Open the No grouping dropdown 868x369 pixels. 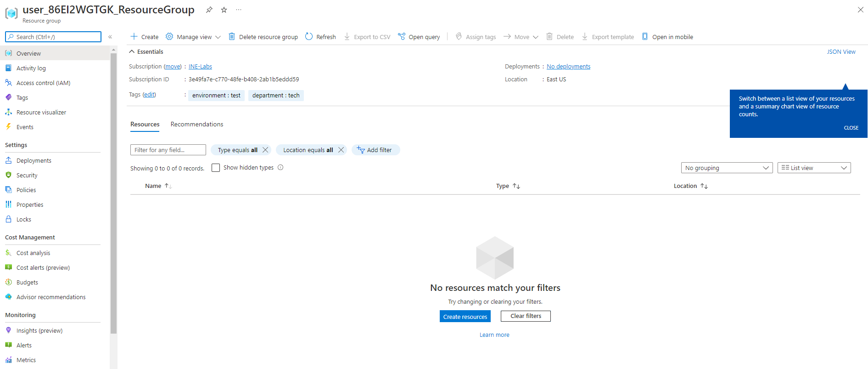pyautogui.click(x=726, y=168)
